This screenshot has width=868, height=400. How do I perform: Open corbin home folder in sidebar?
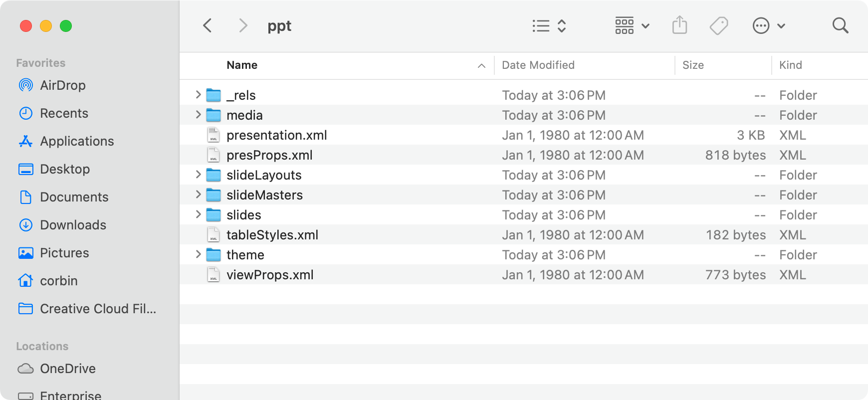click(x=47, y=281)
